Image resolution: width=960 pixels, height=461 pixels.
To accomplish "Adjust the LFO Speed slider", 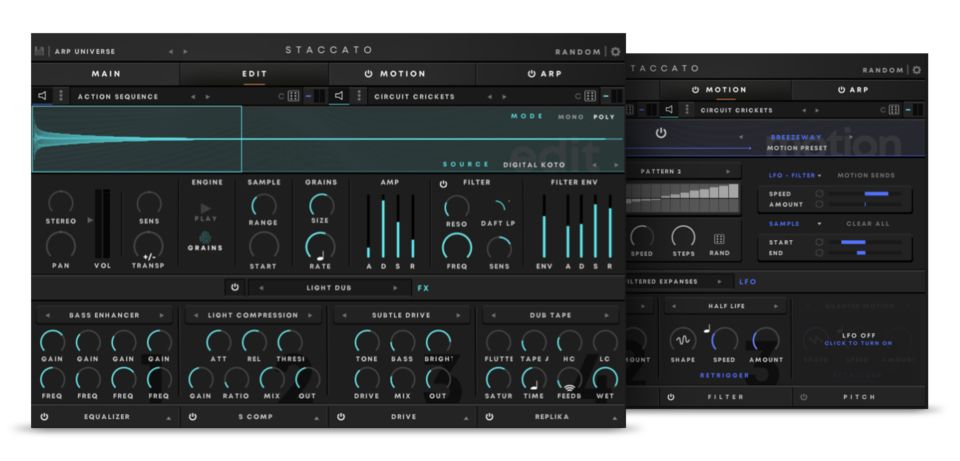I will (868, 193).
